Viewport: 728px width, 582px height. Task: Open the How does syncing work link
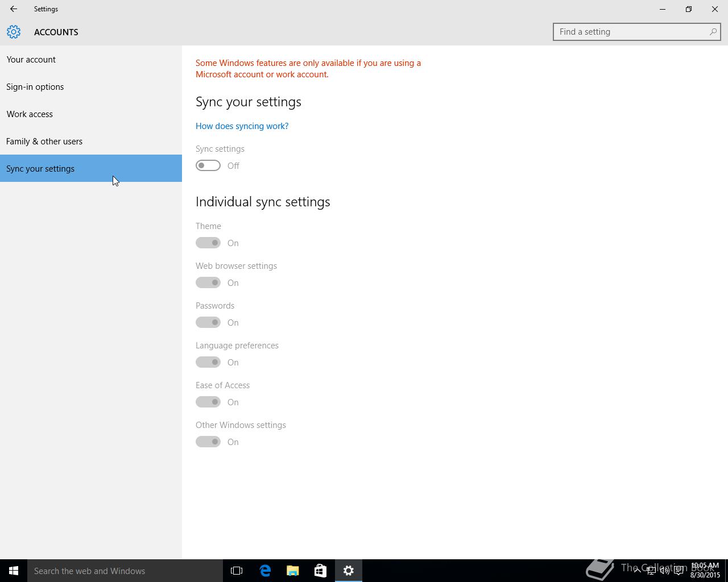coord(242,126)
